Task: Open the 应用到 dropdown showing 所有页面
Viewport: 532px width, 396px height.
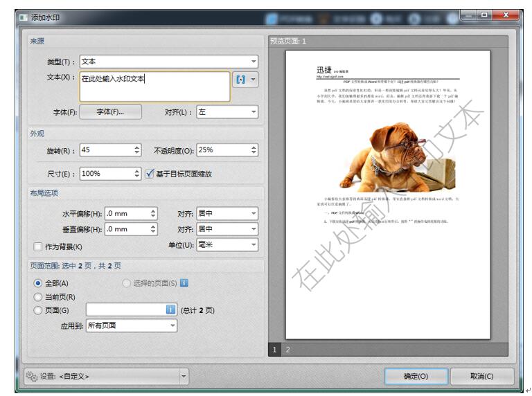Action: pos(132,325)
